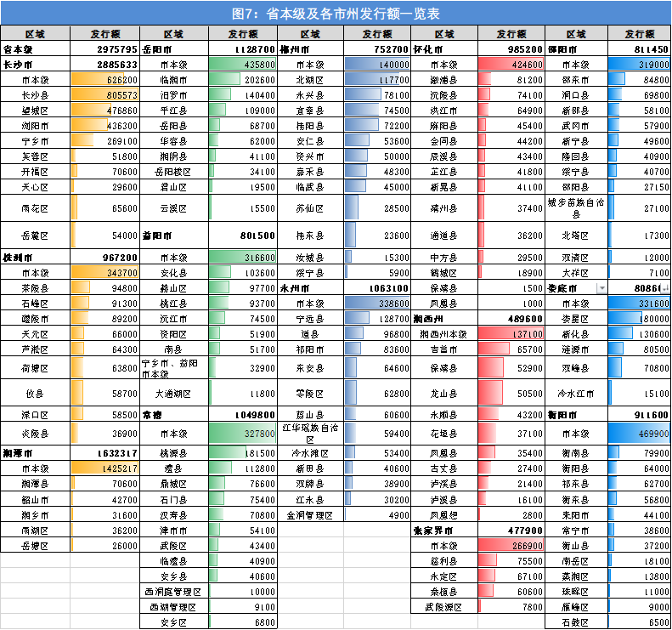Screen dimensions: 672x630
Task: Select the leftmost 区域 header cell
Action: (x=35, y=34)
